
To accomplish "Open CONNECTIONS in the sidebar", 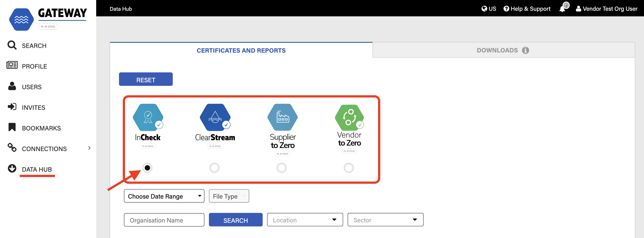I will [44, 149].
